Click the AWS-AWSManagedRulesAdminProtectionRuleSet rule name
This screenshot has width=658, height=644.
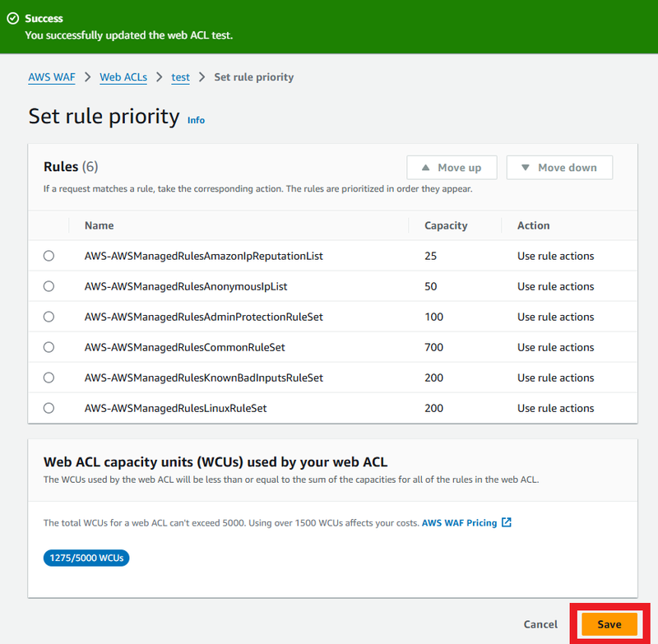[203, 317]
